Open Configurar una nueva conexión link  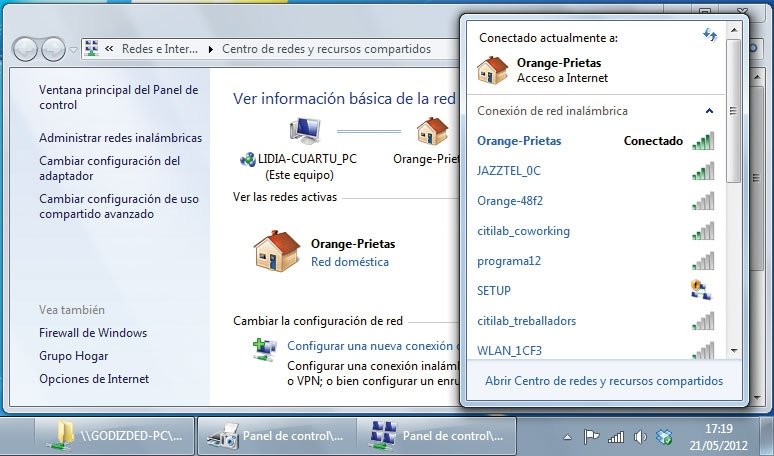coord(373,346)
